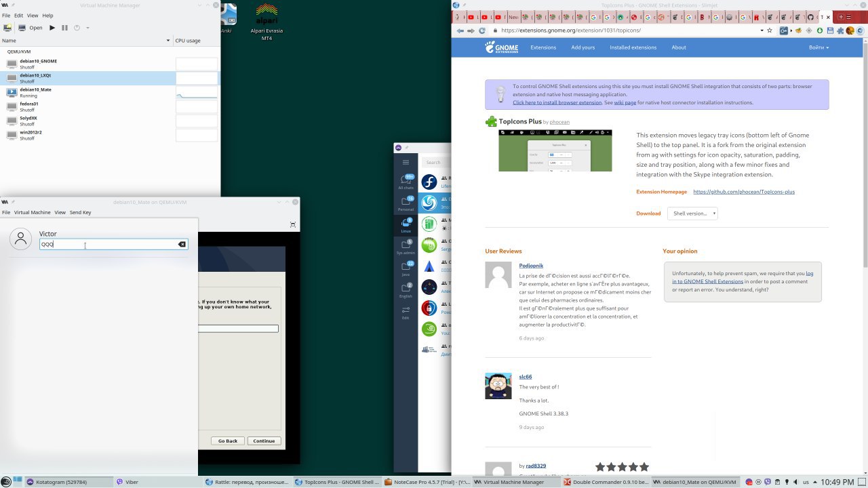The image size is (868, 488).
Task: Open the View menu of Virtual Machine Manager
Action: click(33, 16)
